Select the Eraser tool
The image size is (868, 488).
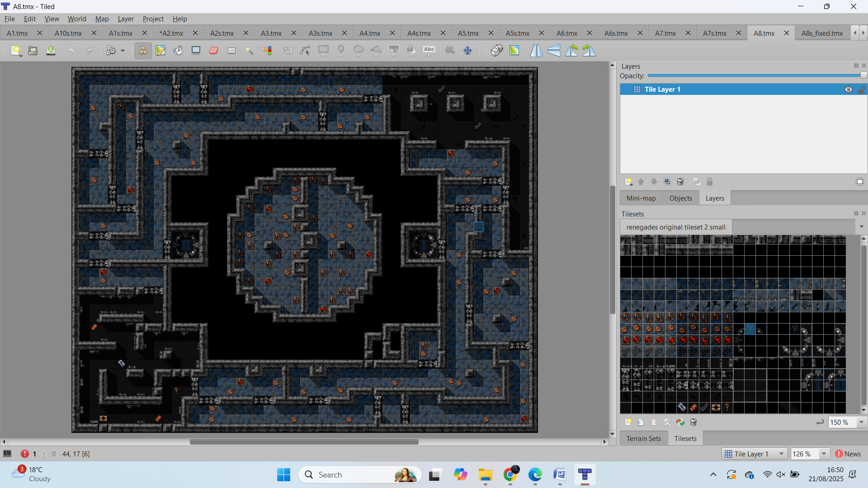click(x=214, y=51)
